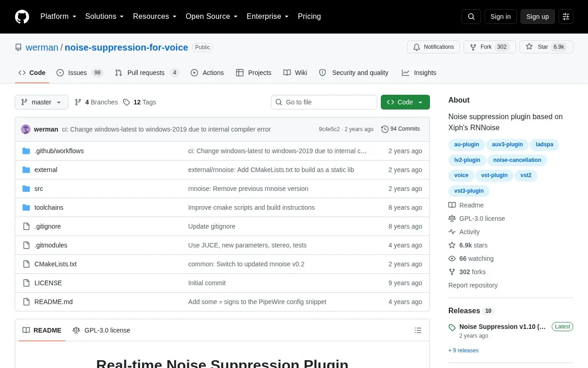Open the Actions tab

tap(207, 73)
